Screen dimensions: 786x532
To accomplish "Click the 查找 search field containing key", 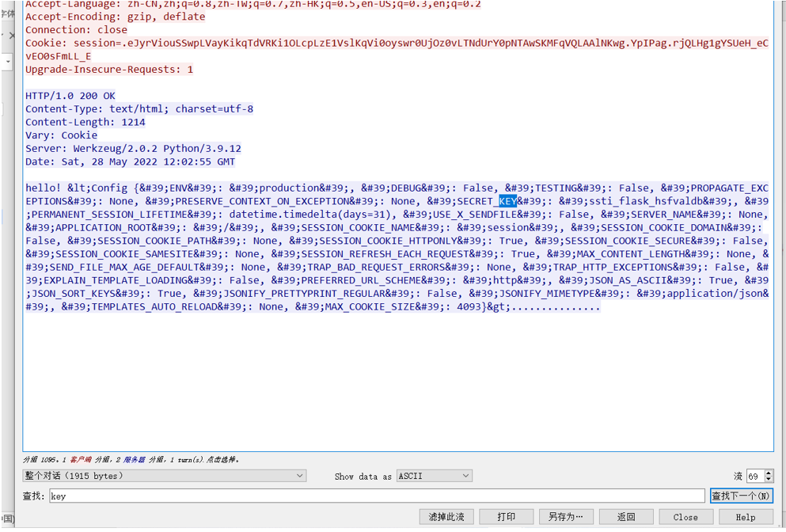I will [x=377, y=496].
